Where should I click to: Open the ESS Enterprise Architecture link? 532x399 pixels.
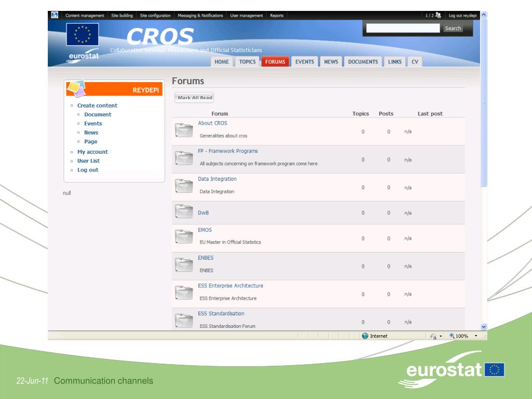coord(230,286)
